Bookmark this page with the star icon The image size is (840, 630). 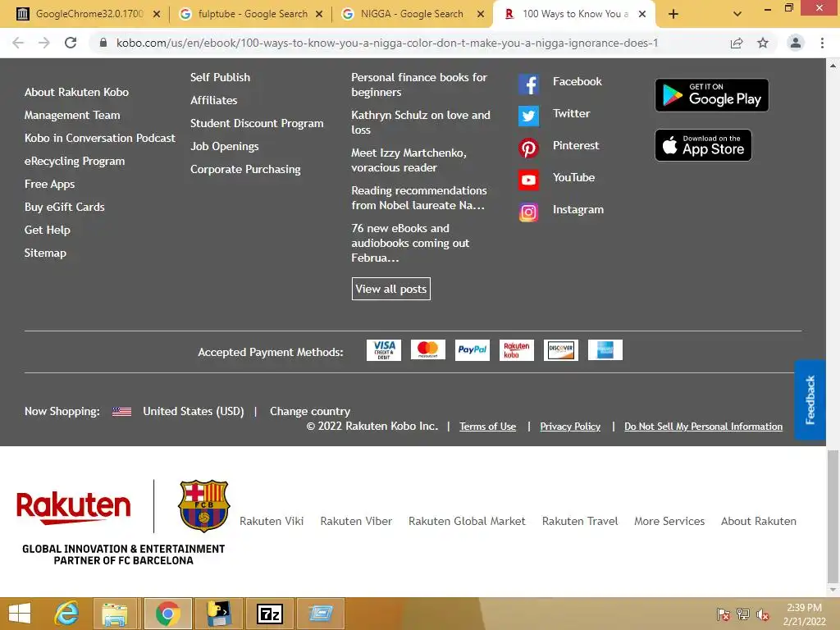point(763,43)
